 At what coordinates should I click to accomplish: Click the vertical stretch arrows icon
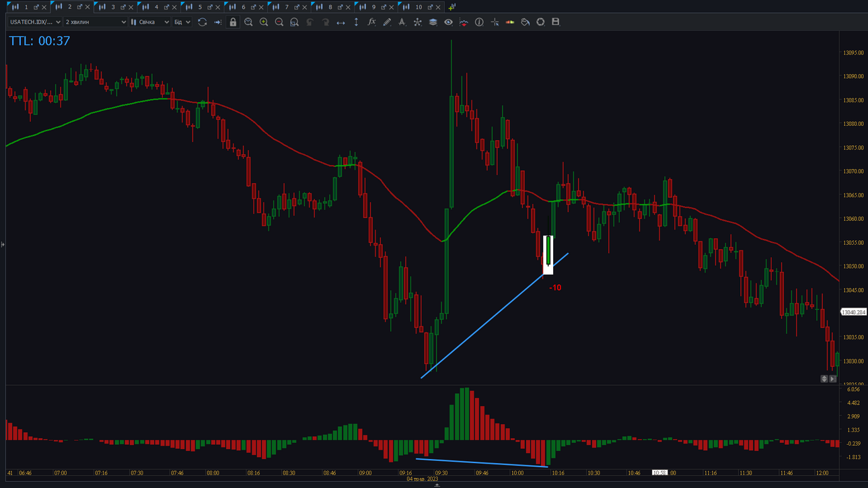(x=356, y=22)
